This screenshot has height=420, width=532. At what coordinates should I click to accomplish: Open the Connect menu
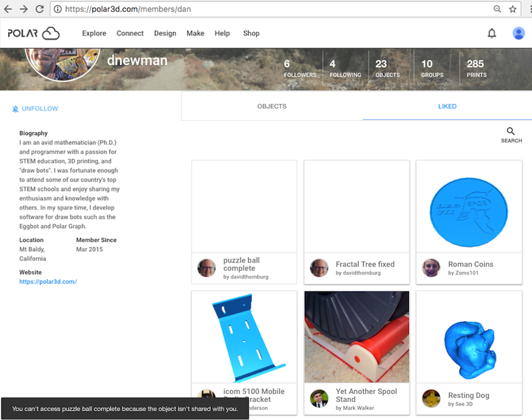pyautogui.click(x=130, y=33)
